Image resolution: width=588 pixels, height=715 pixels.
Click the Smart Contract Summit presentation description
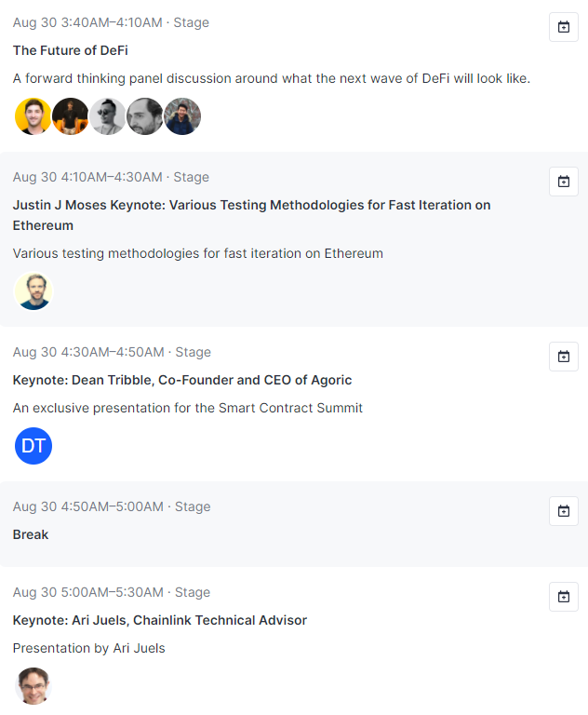click(187, 408)
